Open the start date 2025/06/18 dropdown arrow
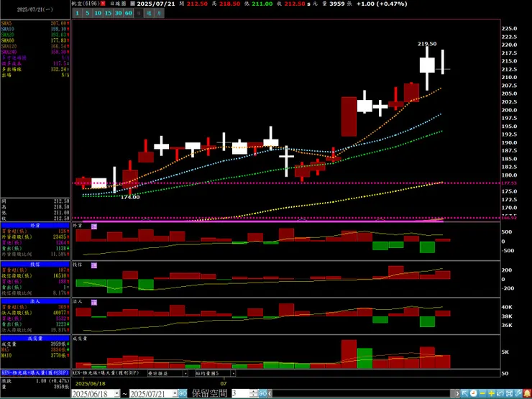The width and height of the screenshot is (532, 399). pos(117,393)
